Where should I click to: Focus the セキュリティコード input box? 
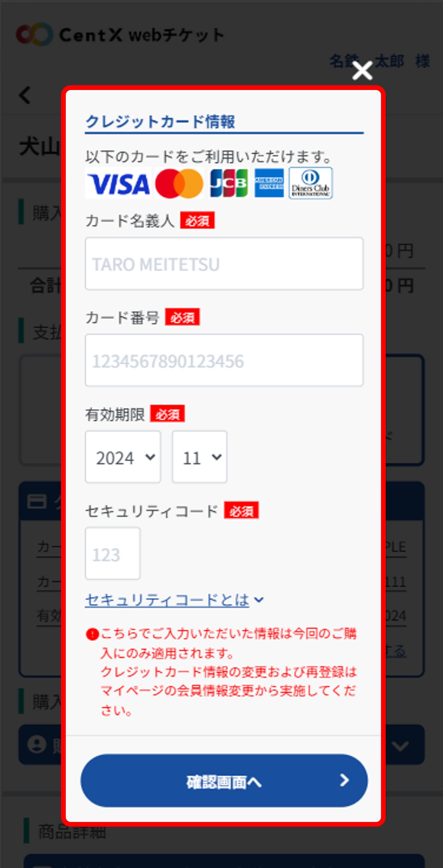click(x=112, y=553)
